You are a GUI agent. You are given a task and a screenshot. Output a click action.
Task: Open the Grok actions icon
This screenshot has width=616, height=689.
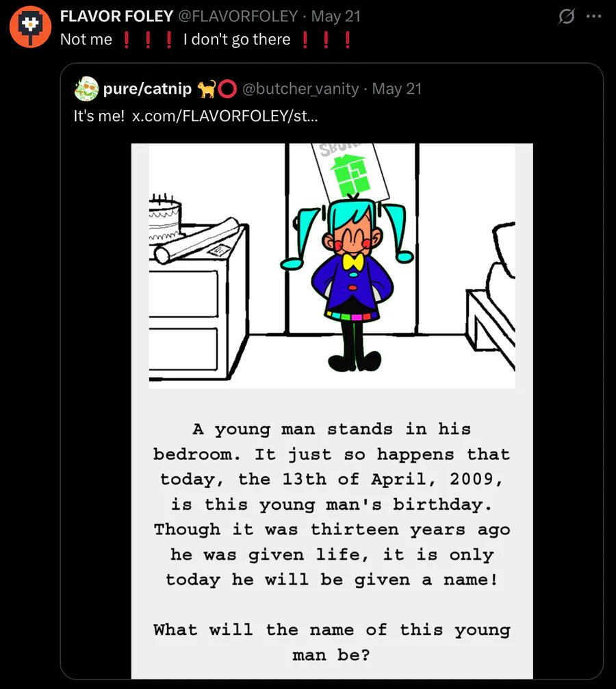coord(566,16)
